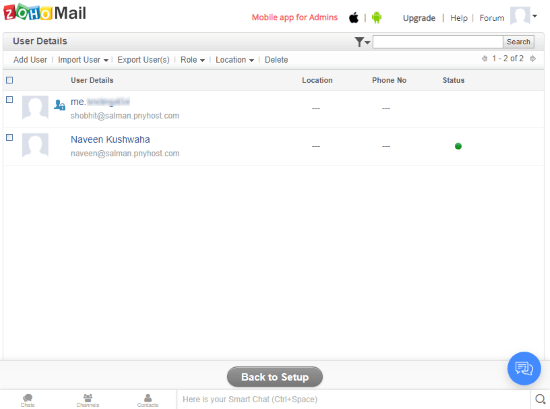Click the Status column header

(x=453, y=80)
